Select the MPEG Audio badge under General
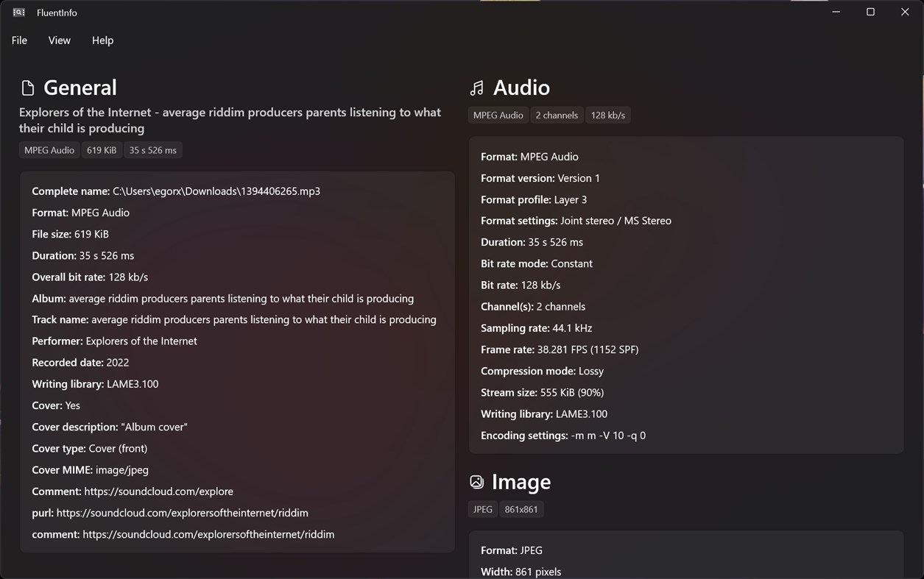This screenshot has width=924, height=579. (x=49, y=149)
